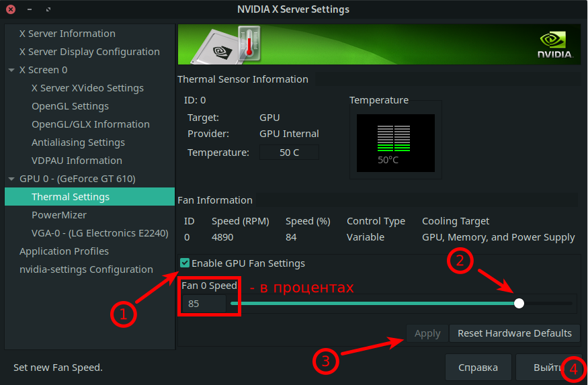Screen dimensions: 588x385
Task: Click the Thermal Sensor Information heading
Action: pyautogui.click(x=243, y=79)
